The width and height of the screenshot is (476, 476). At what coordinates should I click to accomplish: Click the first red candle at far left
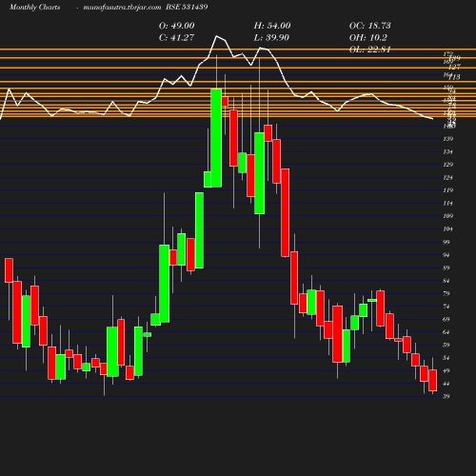tap(9, 270)
